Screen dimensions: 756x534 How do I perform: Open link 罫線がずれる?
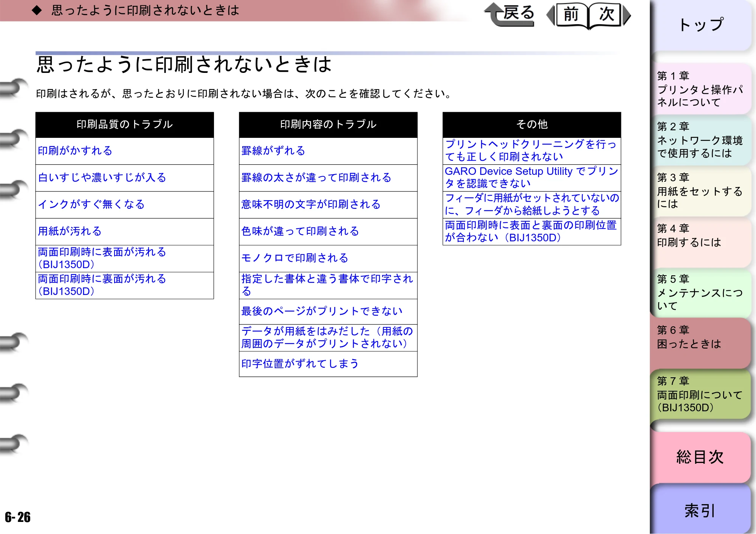click(273, 151)
